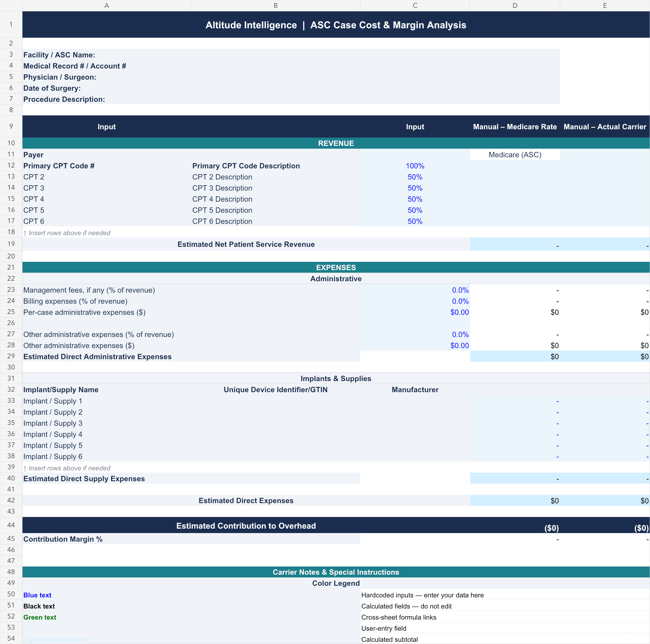Click the Primary CPT Code # cell

point(107,166)
